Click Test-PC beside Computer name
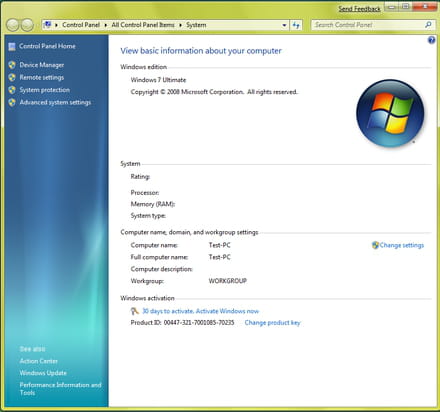This screenshot has height=412, width=440. [x=220, y=245]
